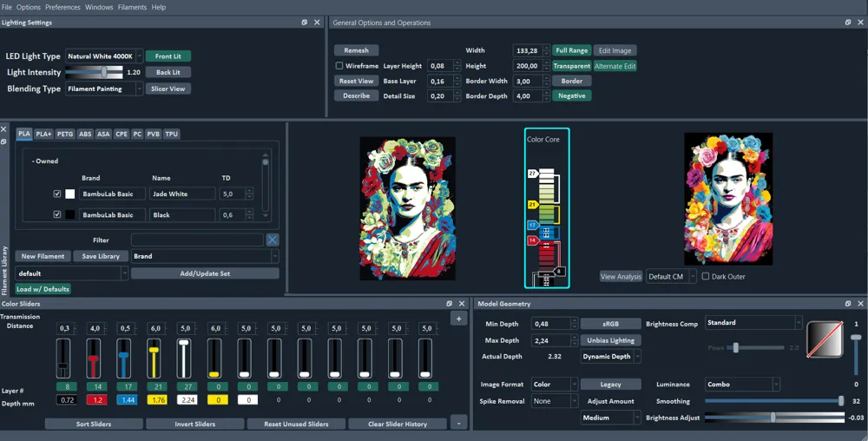Open the Preferences menu

[62, 7]
